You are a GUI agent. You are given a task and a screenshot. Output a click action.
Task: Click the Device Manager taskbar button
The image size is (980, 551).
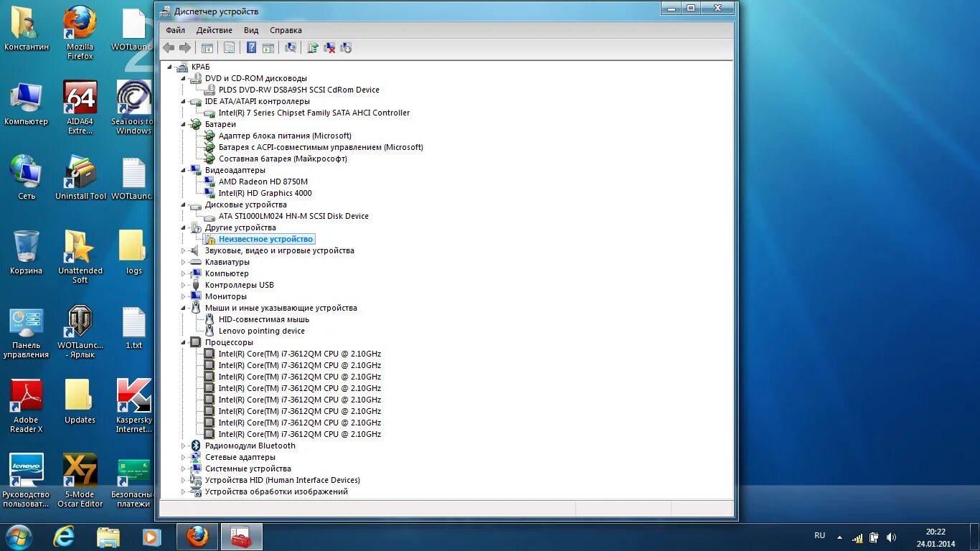(x=241, y=537)
